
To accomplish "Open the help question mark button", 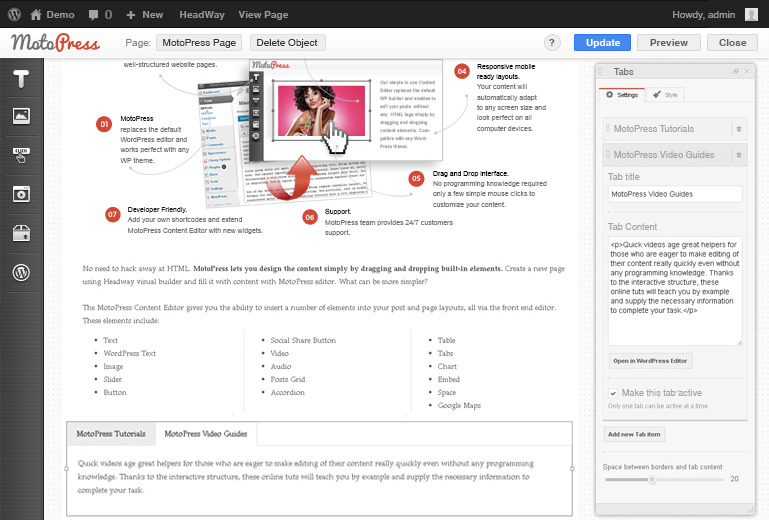I will coord(552,43).
